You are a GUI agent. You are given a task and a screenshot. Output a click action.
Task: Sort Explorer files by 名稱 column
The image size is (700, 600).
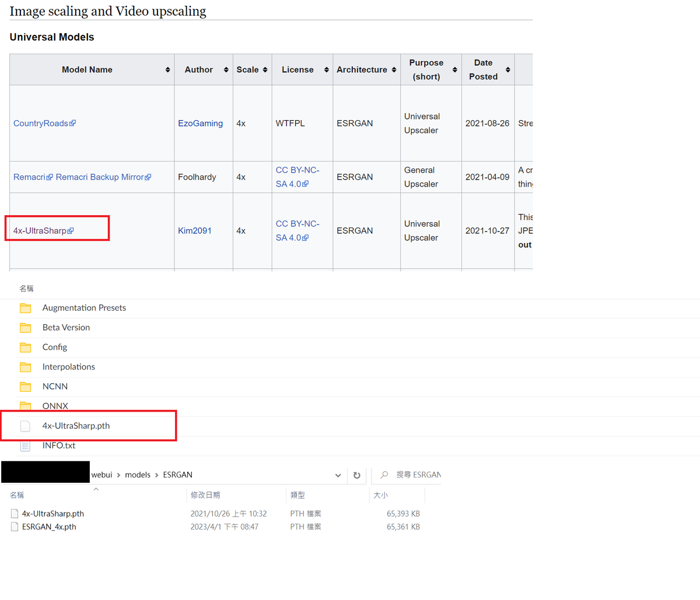[17, 495]
